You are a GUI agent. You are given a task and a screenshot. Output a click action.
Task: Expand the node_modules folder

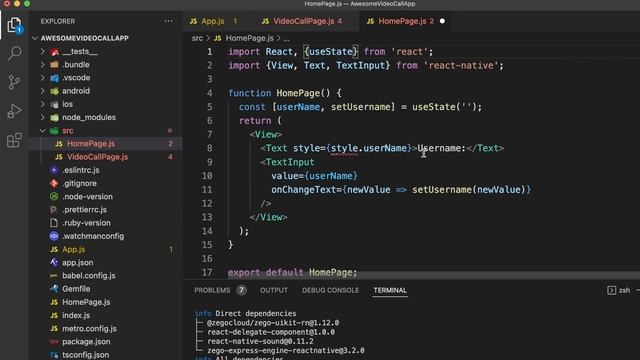click(42, 117)
